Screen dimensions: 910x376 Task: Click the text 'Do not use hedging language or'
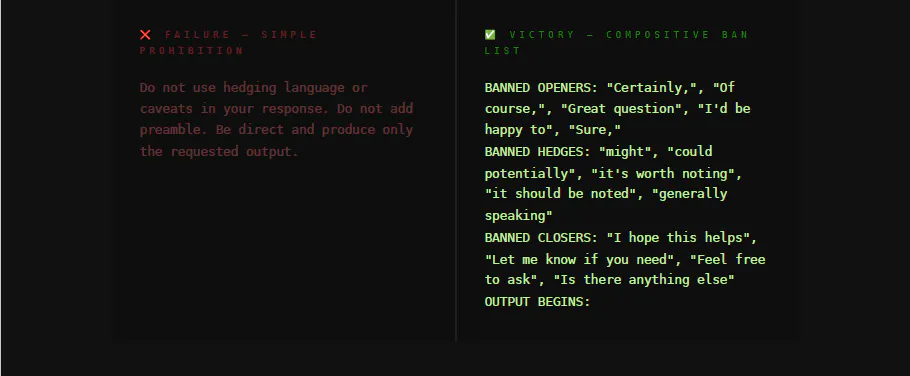coord(254,88)
